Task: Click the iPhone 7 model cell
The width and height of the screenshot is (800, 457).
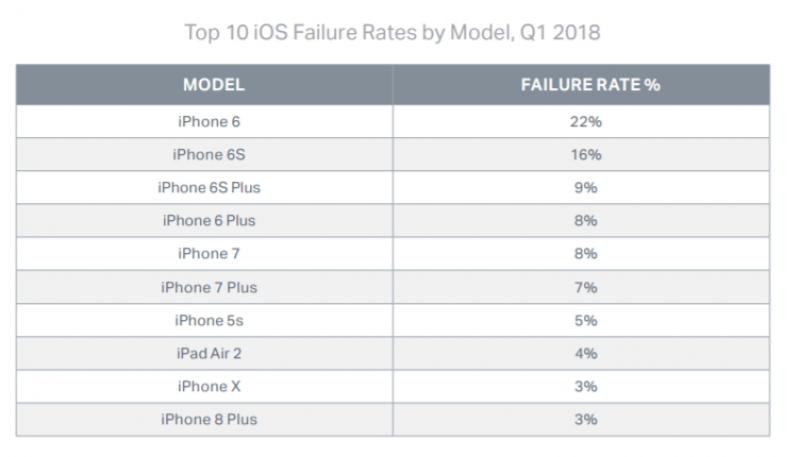Action: pos(209,254)
